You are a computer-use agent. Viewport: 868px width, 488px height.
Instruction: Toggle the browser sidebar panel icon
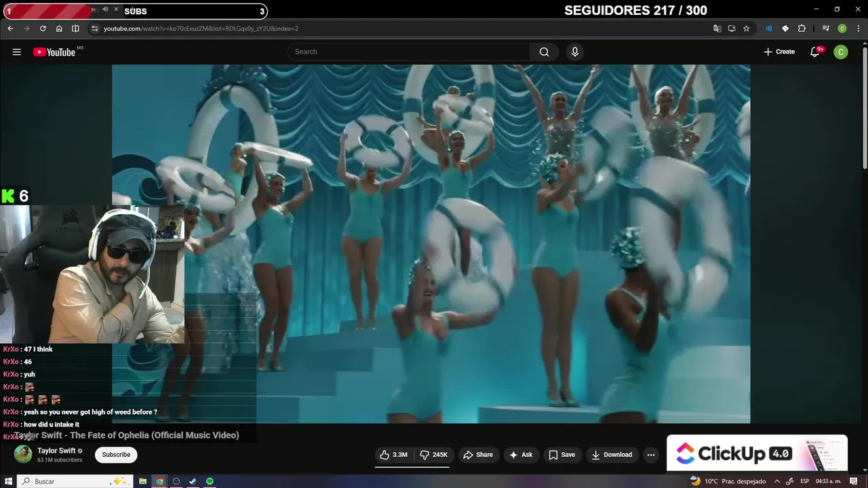(75, 28)
